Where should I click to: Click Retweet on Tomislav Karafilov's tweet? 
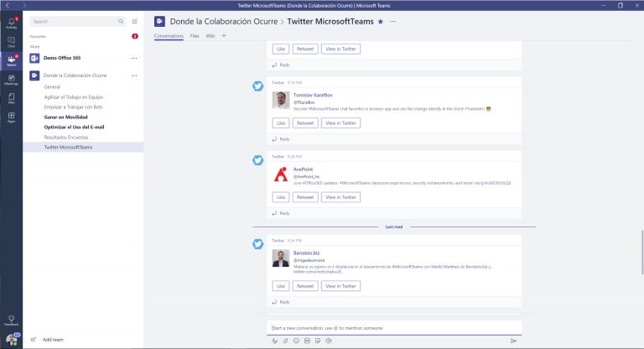305,123
